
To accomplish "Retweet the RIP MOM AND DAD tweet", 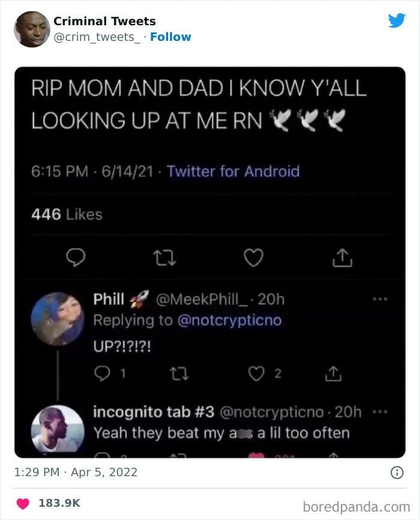I will (x=164, y=258).
